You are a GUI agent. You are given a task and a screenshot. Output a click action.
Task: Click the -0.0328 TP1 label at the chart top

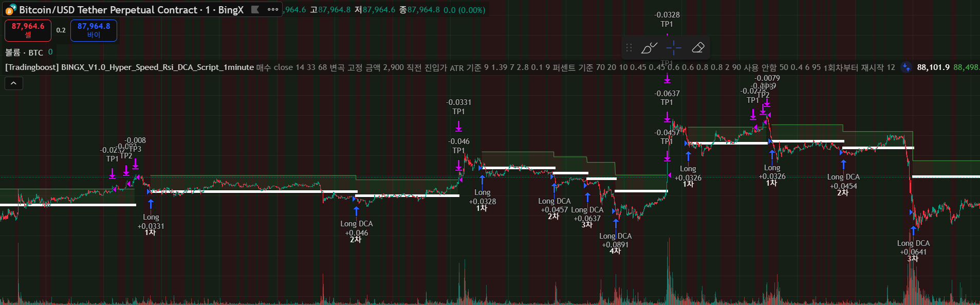point(667,20)
